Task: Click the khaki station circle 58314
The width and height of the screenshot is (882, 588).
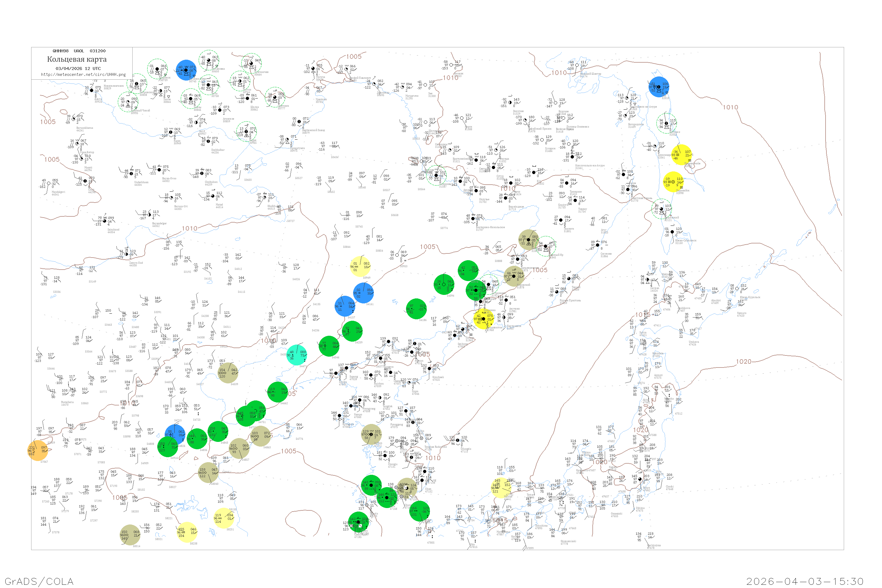Action: coord(130,535)
